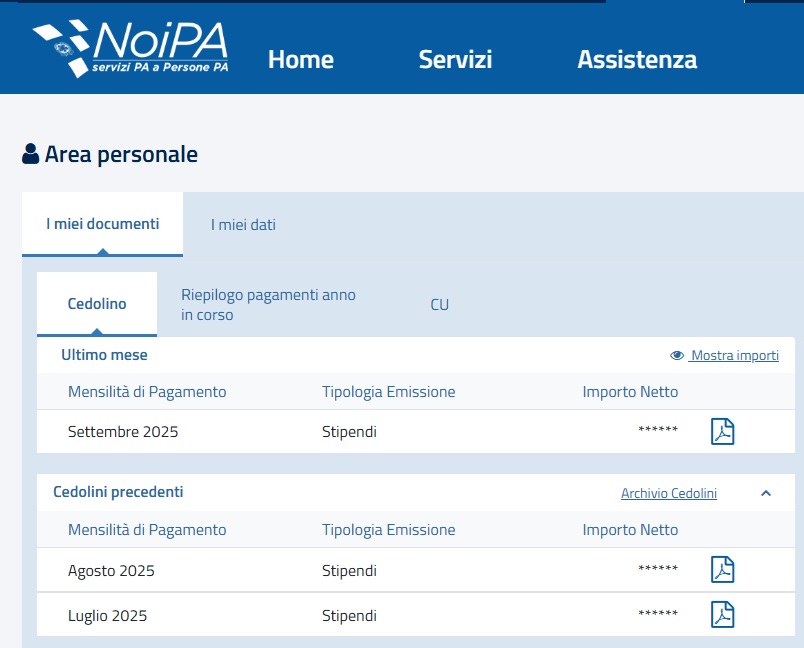Open the Settembre 2025 payslip PDF icon

coord(722,432)
